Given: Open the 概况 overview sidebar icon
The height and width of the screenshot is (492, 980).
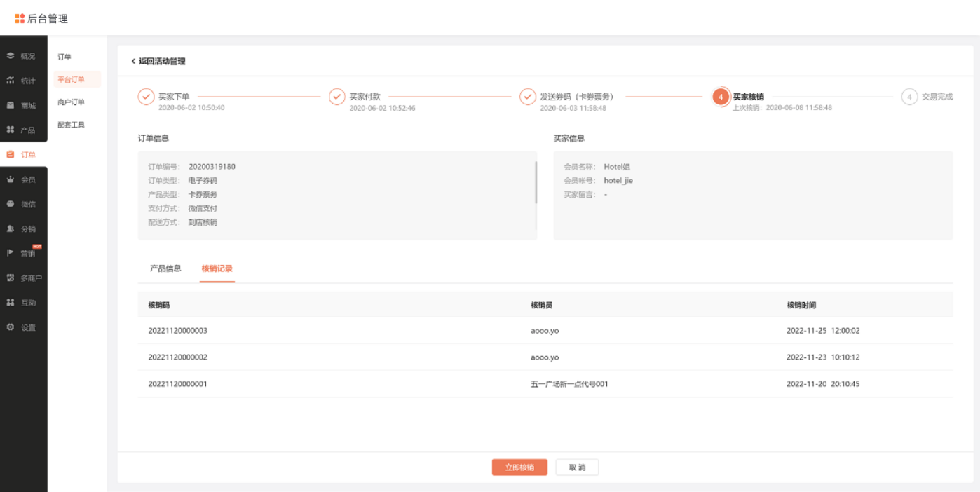Looking at the screenshot, I should point(11,55).
